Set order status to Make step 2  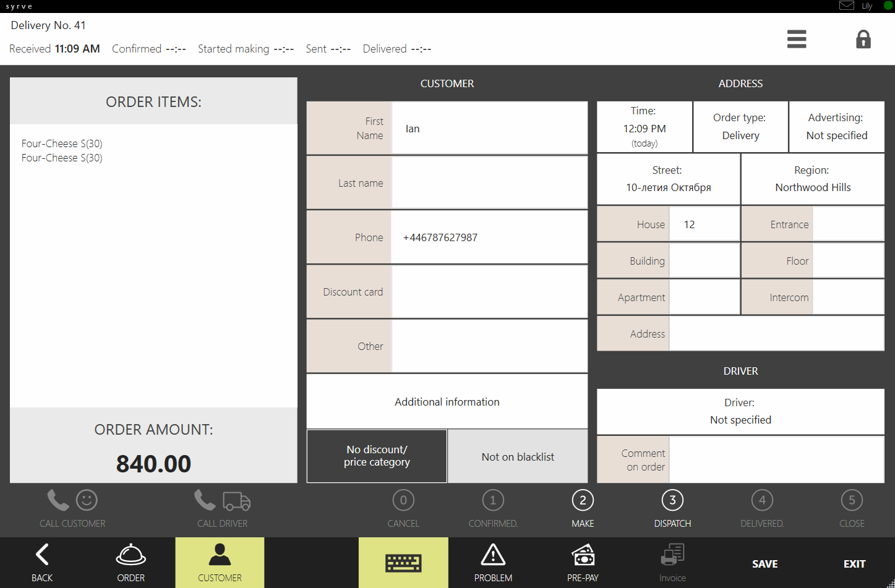pos(583,501)
